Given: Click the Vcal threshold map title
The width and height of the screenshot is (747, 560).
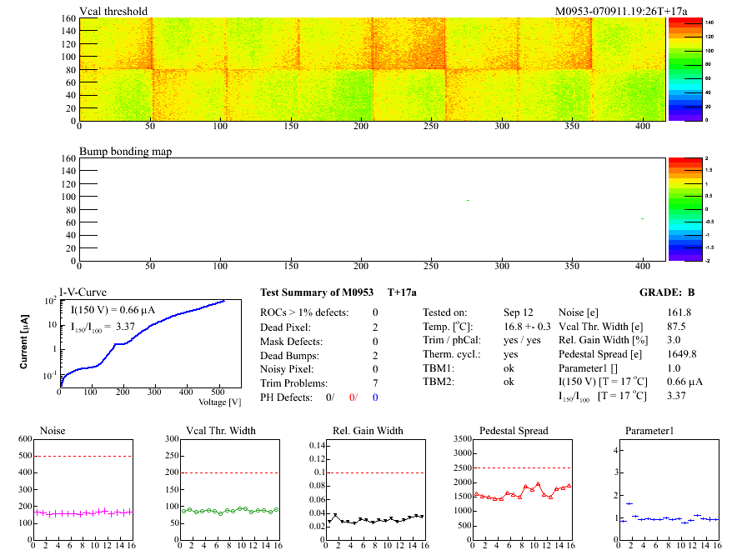Looking at the screenshot, I should click(x=113, y=12).
